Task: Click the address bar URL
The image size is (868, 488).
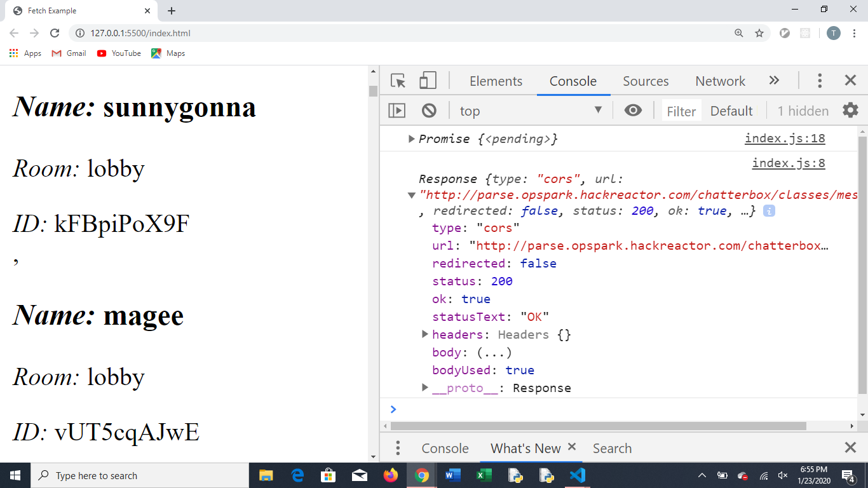Action: point(140,33)
